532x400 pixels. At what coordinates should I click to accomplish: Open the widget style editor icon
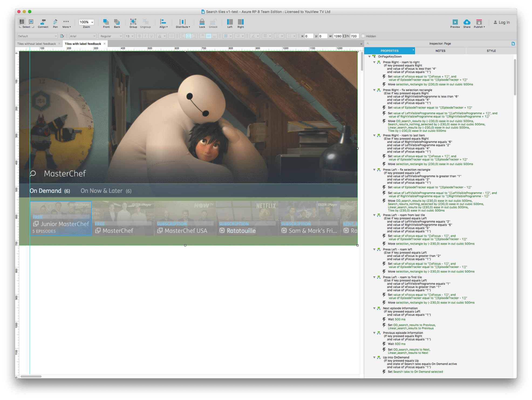tap(62, 36)
